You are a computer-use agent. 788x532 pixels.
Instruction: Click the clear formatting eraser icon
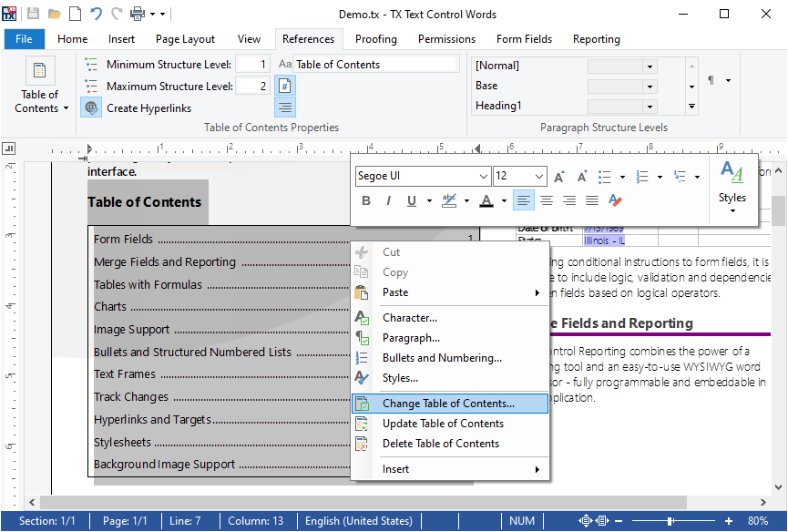(615, 201)
